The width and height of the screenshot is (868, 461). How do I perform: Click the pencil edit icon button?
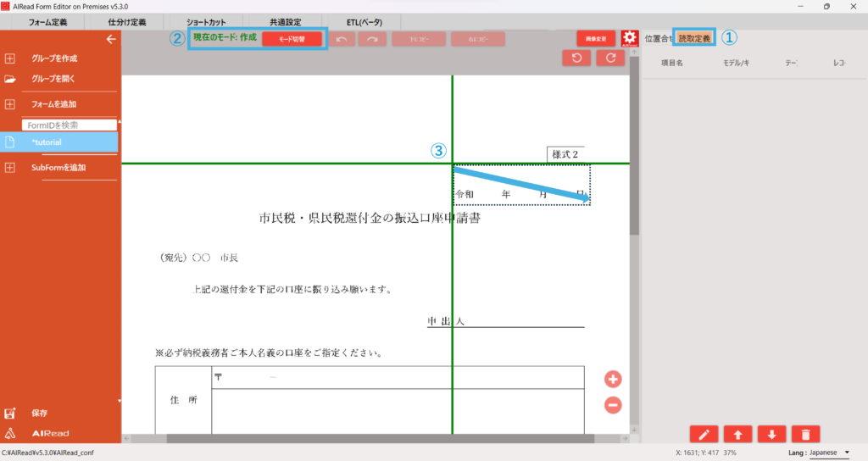tap(704, 434)
